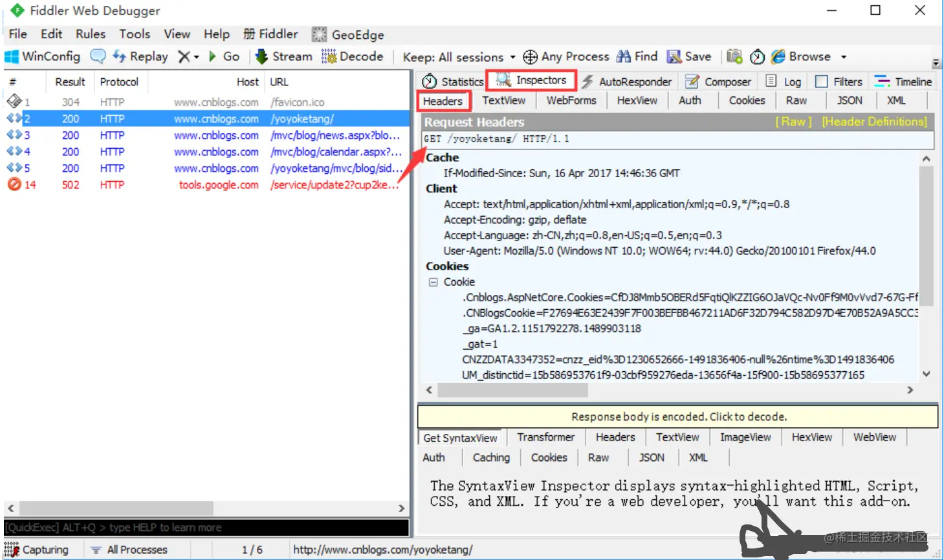Select the response WebView tab
This screenshot has height=560, width=944.
(x=874, y=437)
